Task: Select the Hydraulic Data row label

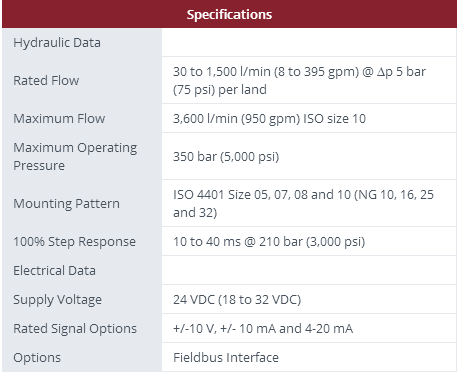Action: (57, 43)
